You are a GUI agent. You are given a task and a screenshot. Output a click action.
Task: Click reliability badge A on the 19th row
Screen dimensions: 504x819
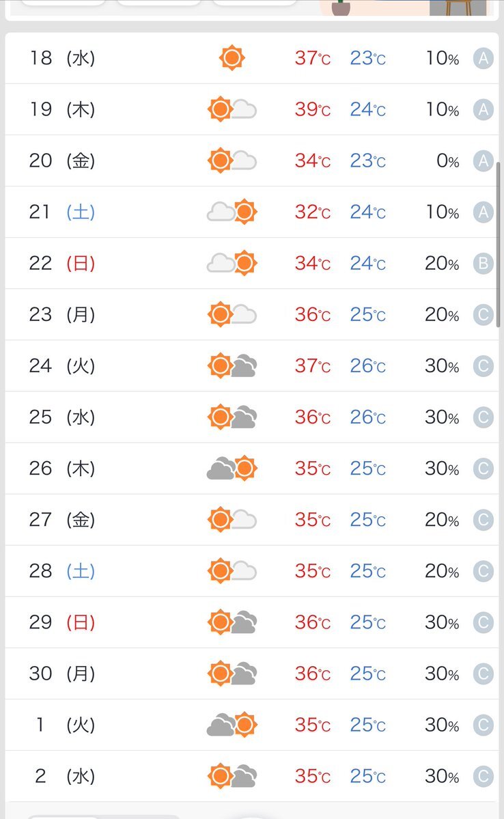[483, 110]
